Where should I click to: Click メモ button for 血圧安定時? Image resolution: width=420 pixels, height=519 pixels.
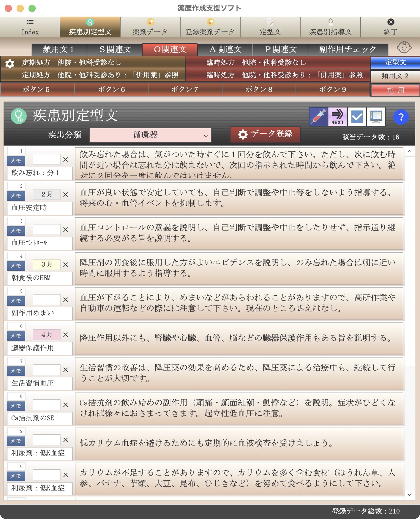[x=16, y=196]
